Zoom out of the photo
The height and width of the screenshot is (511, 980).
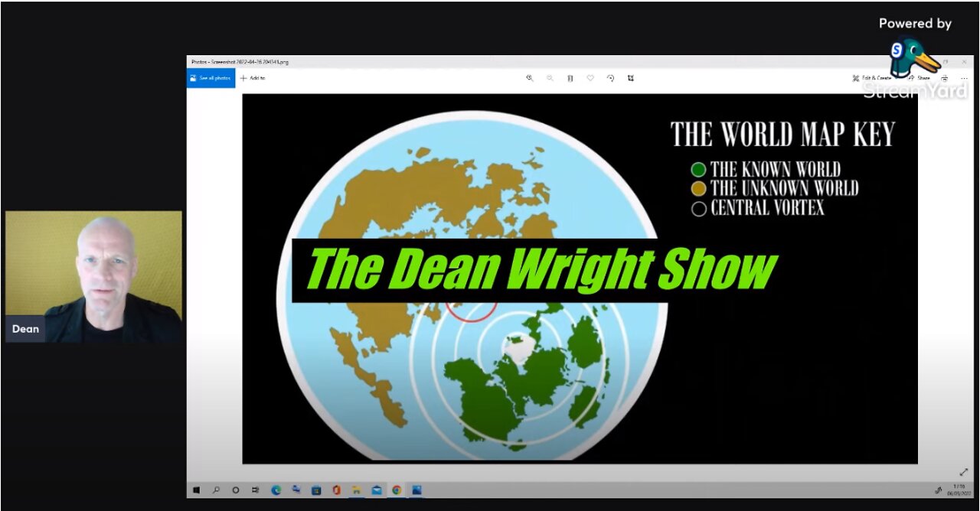point(550,78)
